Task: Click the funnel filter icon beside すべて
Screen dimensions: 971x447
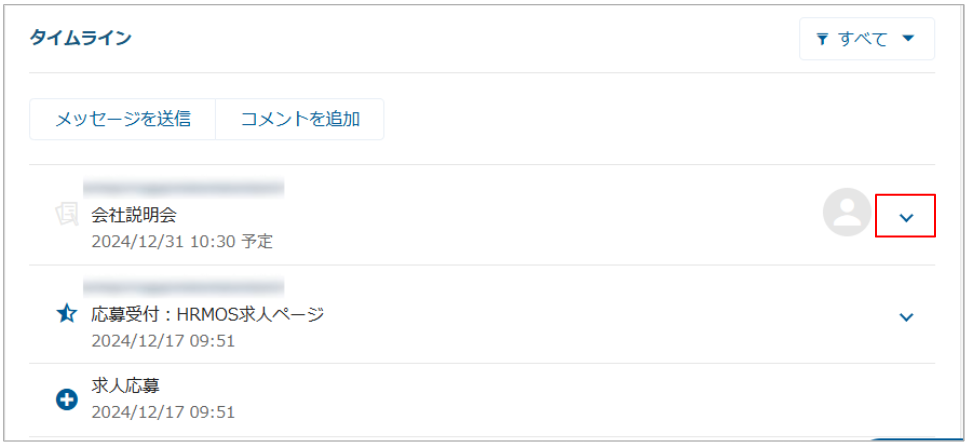Action: click(823, 39)
